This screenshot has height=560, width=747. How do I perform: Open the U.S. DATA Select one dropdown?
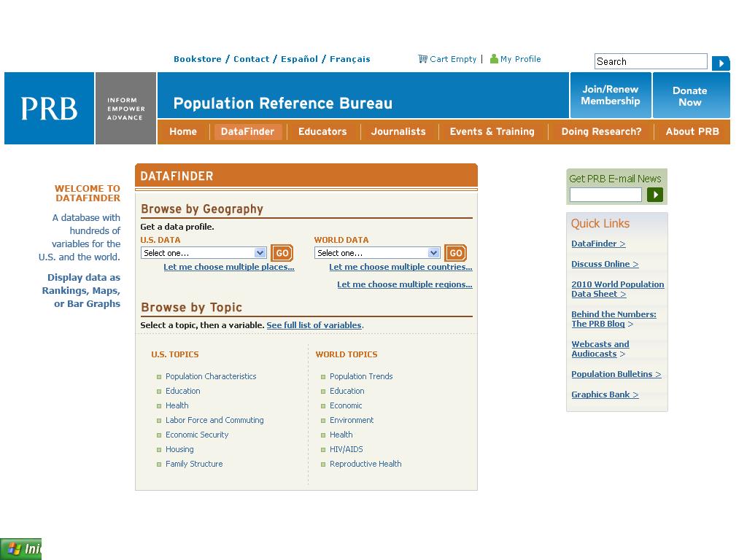[x=202, y=252]
